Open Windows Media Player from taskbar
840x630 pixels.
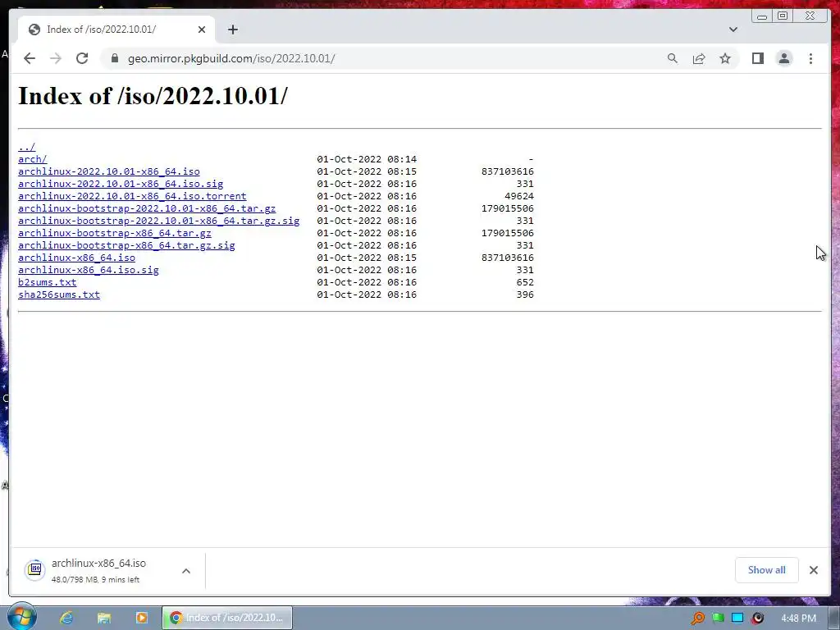(x=141, y=618)
